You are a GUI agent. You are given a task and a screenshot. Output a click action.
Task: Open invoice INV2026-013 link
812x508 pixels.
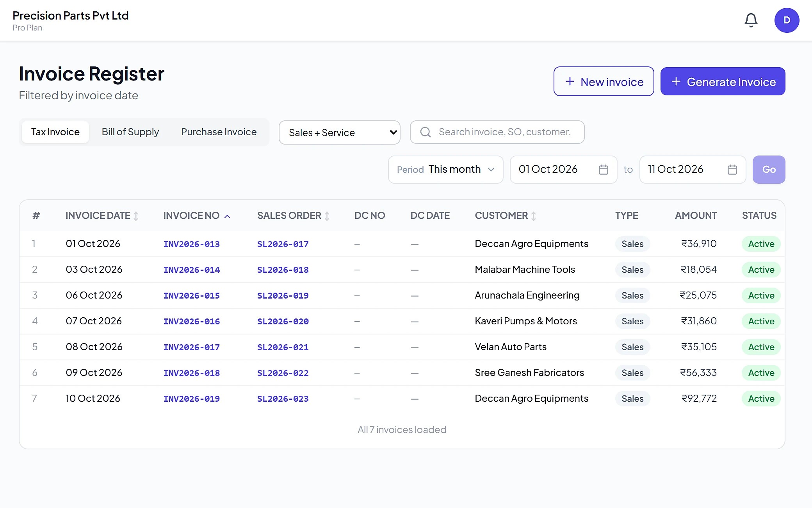coord(192,244)
